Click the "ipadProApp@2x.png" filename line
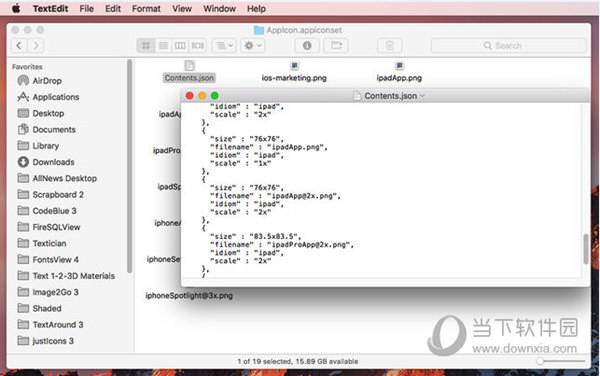Image resolution: width=600 pixels, height=376 pixels. [x=281, y=244]
